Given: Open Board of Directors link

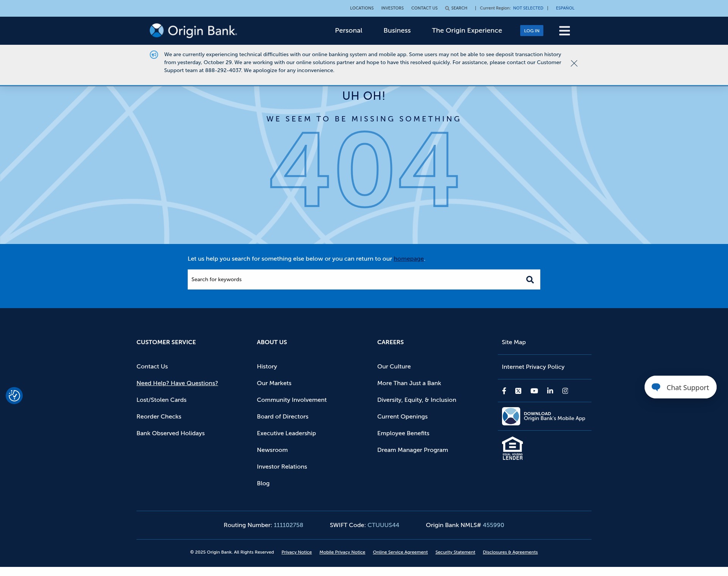Looking at the screenshot, I should click(282, 417).
